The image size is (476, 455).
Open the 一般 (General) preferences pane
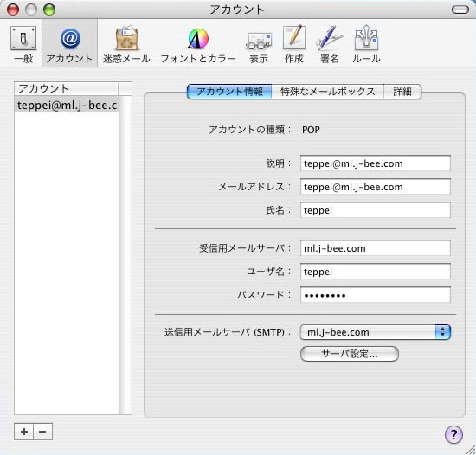[23, 44]
